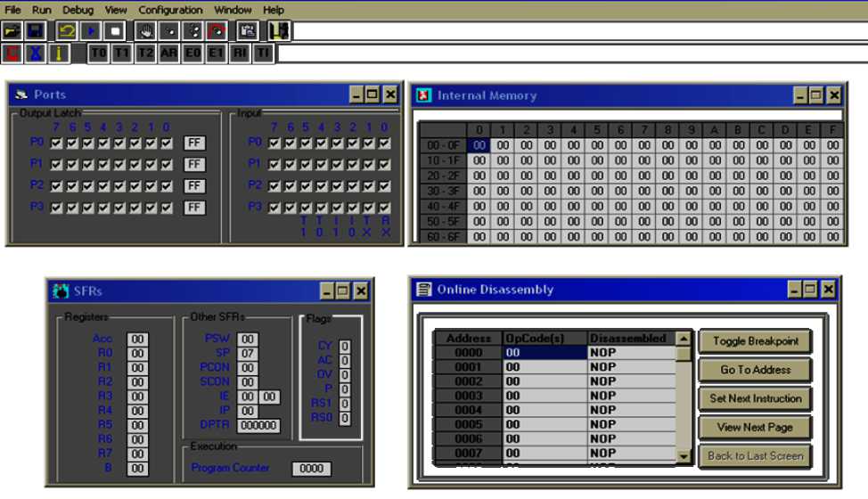The image size is (868, 499).
Task: Click the multi-dot step icon
Action: 193,31
